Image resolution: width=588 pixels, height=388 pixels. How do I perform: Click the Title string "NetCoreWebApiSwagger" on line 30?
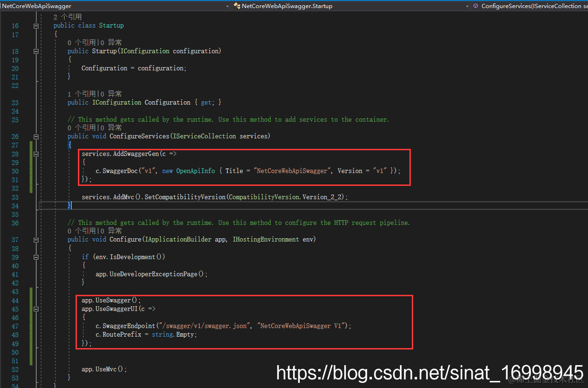click(291, 171)
